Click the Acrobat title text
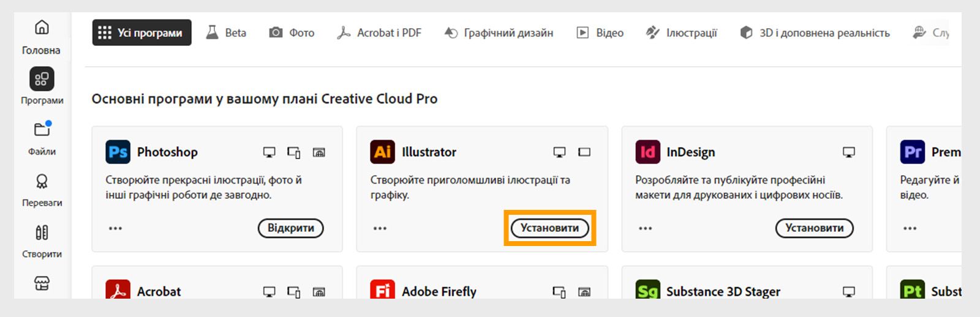 point(159,291)
